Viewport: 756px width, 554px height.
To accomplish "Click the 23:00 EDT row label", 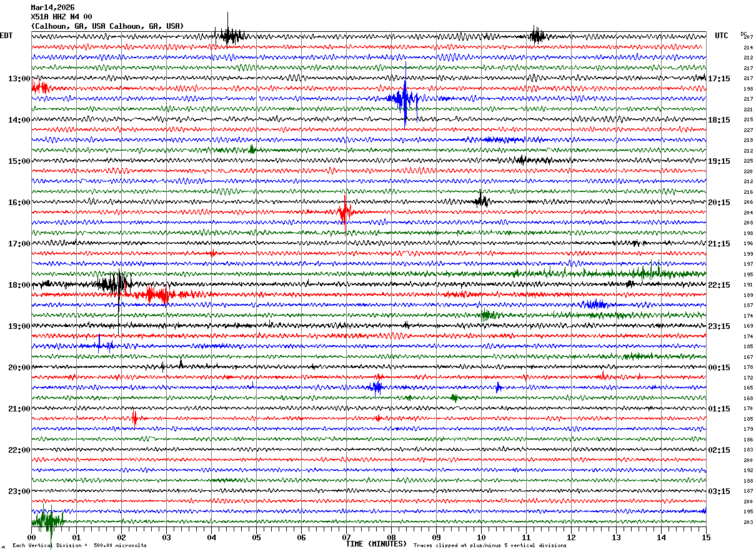I will point(19,491).
